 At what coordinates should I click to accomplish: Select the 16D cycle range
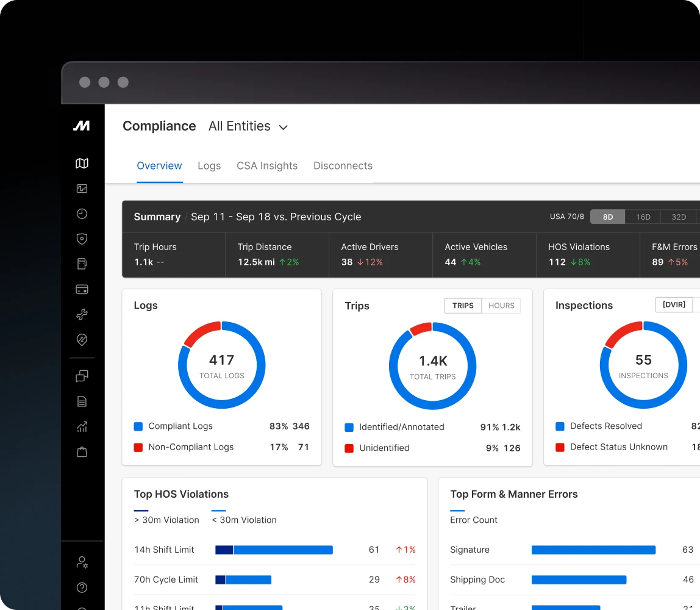click(x=643, y=217)
